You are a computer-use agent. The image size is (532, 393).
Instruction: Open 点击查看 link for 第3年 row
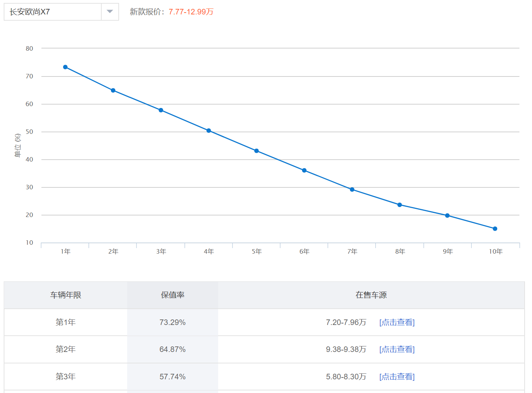click(x=397, y=377)
